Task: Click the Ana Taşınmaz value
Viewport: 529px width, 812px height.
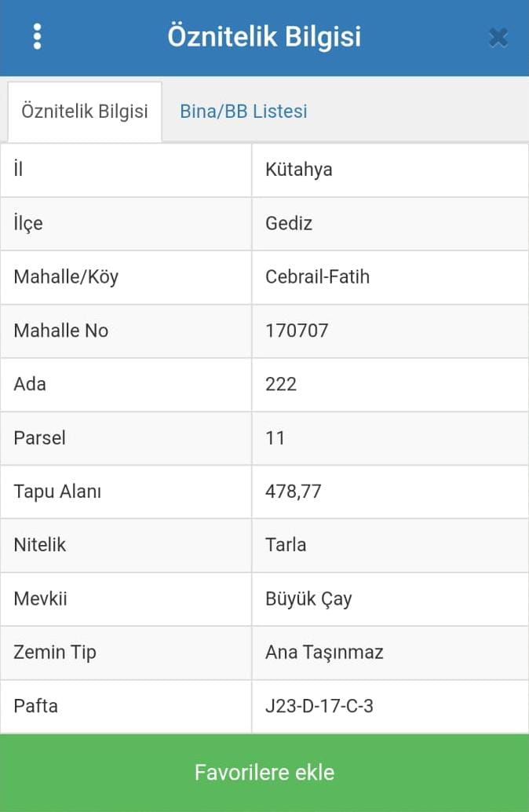Action: coord(324,653)
